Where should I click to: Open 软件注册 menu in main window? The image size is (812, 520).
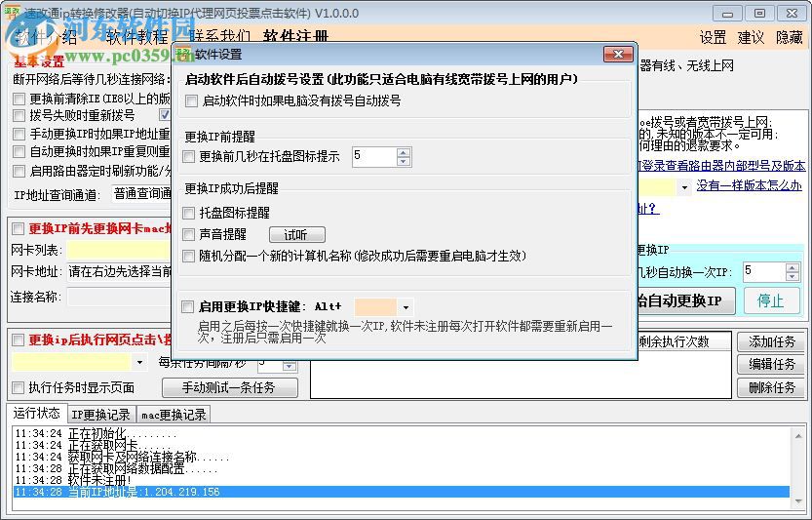click(295, 36)
